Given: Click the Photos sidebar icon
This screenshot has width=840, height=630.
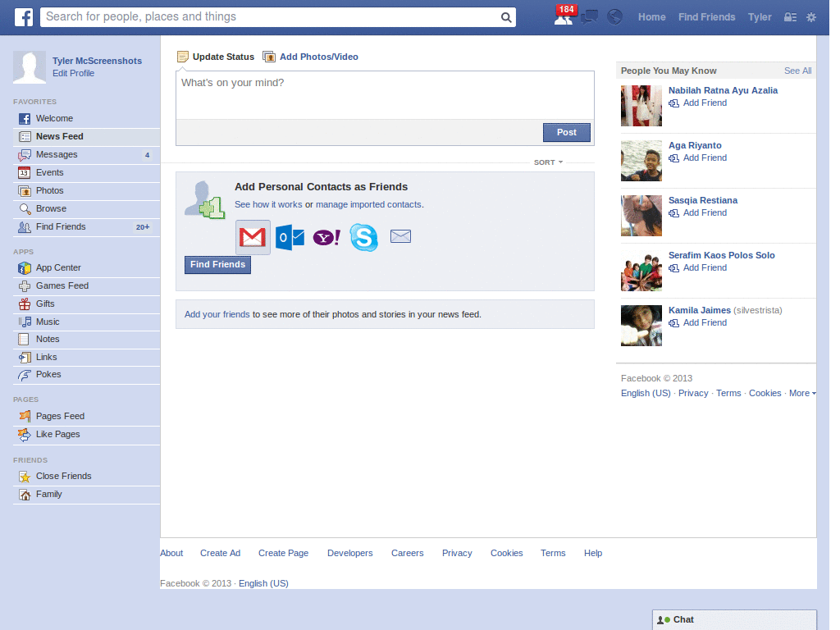Looking at the screenshot, I should [25, 190].
